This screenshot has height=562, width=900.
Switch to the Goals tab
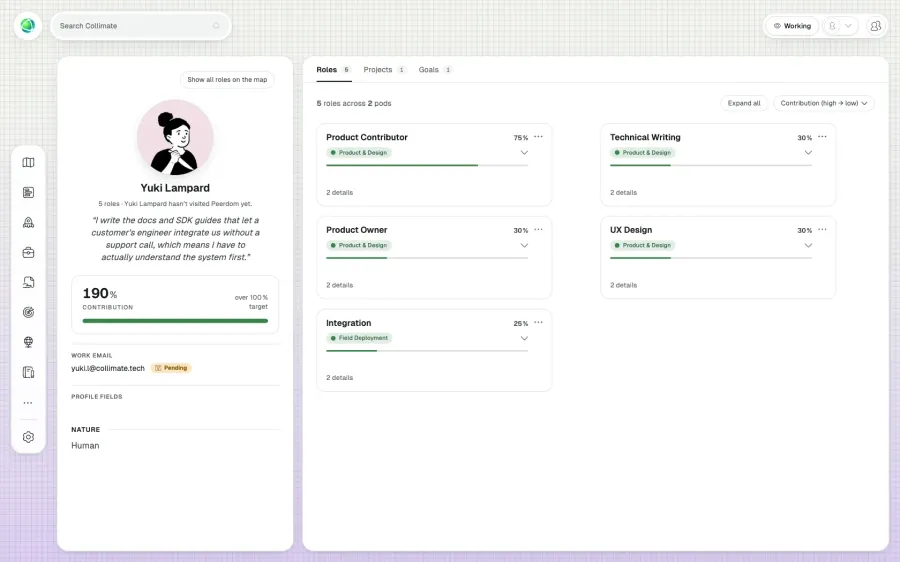(x=435, y=69)
